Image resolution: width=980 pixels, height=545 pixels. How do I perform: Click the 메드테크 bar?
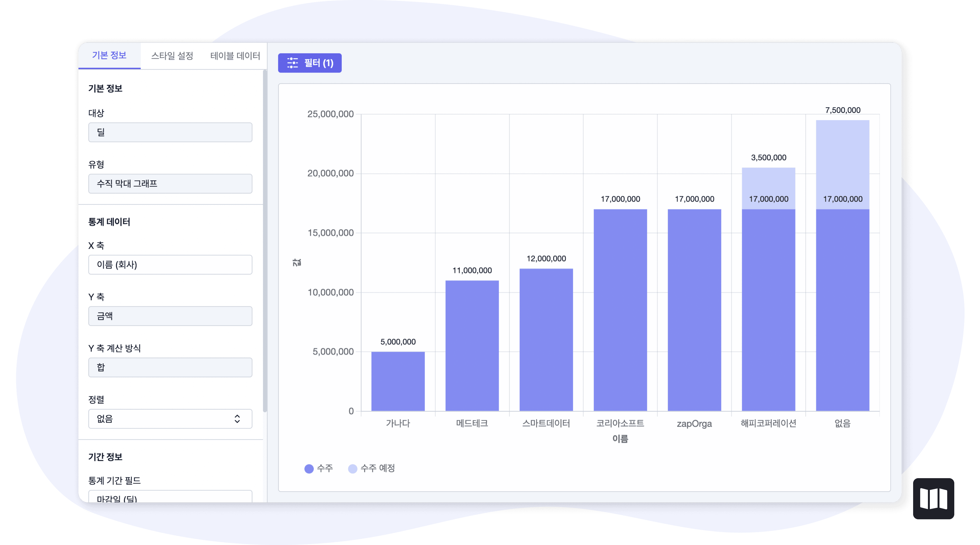click(x=472, y=346)
